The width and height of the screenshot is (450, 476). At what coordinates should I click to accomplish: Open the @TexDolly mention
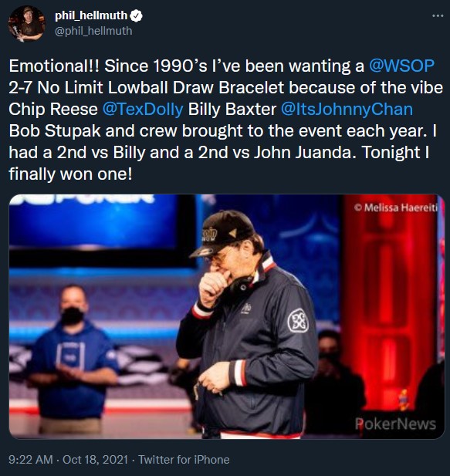click(143, 109)
